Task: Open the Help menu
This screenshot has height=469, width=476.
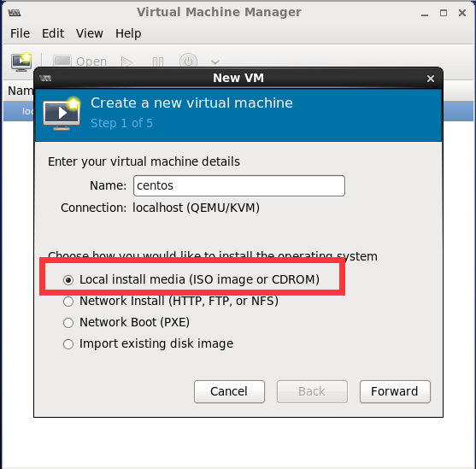Action: [128, 33]
